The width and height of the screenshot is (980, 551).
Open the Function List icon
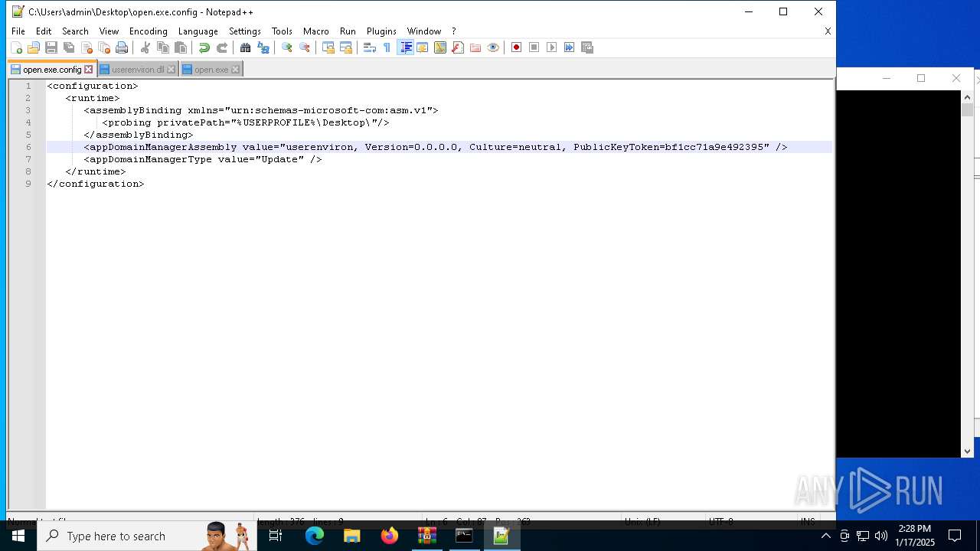tap(458, 47)
